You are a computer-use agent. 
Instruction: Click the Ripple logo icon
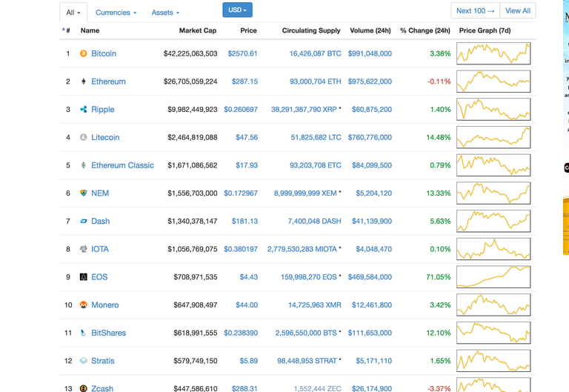84,110
